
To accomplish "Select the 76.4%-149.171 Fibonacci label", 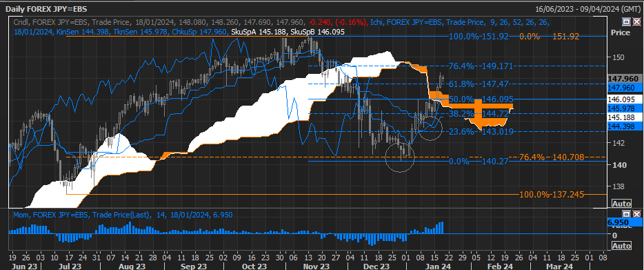I will coord(481,66).
